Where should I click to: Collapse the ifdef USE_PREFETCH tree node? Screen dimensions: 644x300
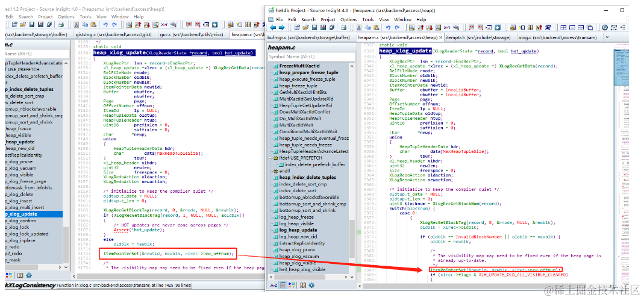(x=270, y=157)
